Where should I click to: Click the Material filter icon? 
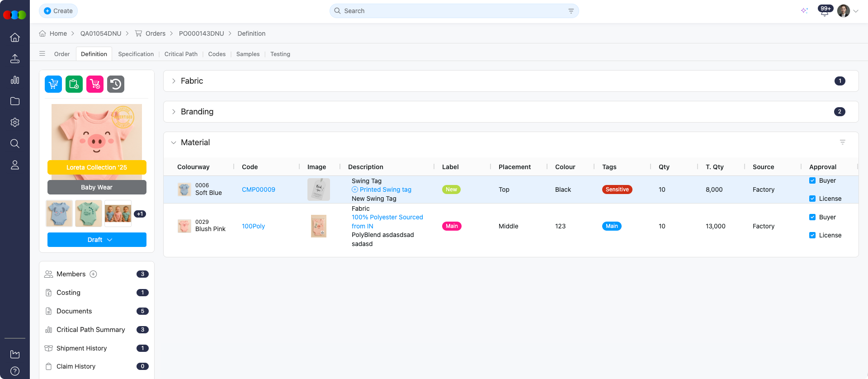tap(843, 142)
